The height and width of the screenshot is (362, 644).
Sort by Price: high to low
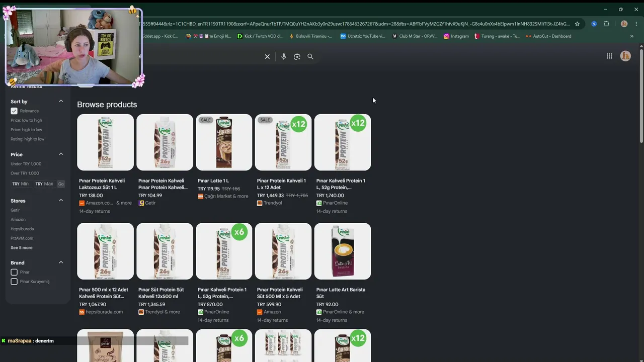[x=26, y=130]
